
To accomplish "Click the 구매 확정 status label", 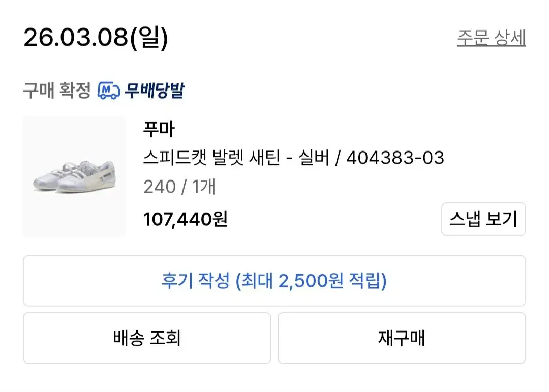I will (x=56, y=91).
